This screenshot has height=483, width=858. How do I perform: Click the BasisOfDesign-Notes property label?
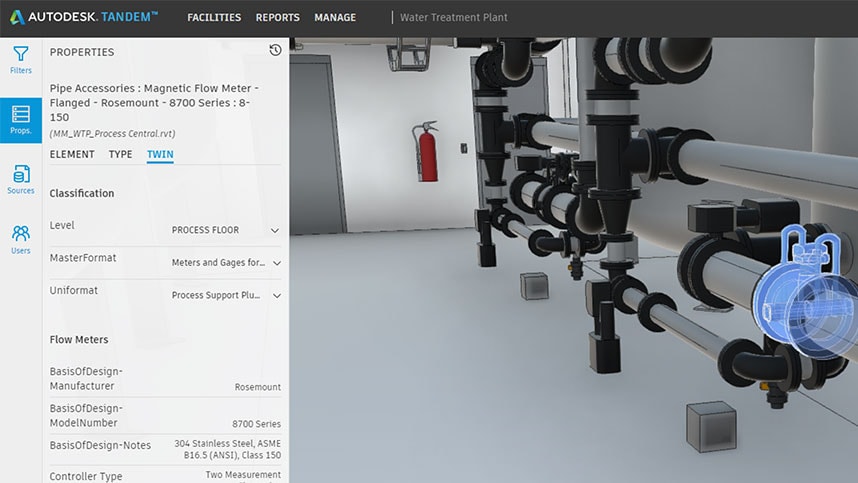coord(100,445)
